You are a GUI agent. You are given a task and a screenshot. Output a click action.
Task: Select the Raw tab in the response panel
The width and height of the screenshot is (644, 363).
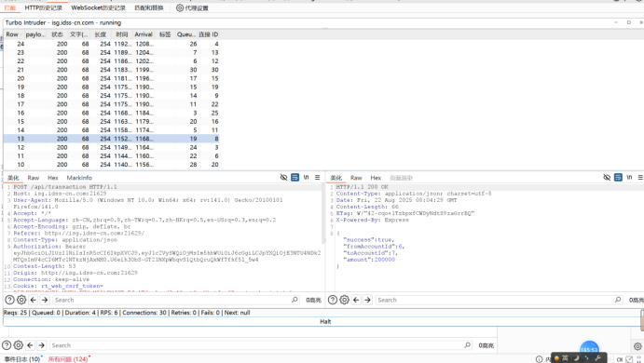[x=356, y=178]
